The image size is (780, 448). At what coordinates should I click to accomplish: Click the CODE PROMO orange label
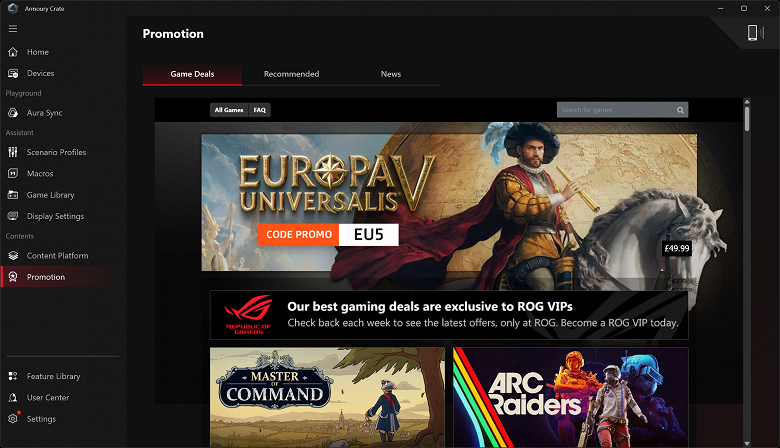(298, 235)
